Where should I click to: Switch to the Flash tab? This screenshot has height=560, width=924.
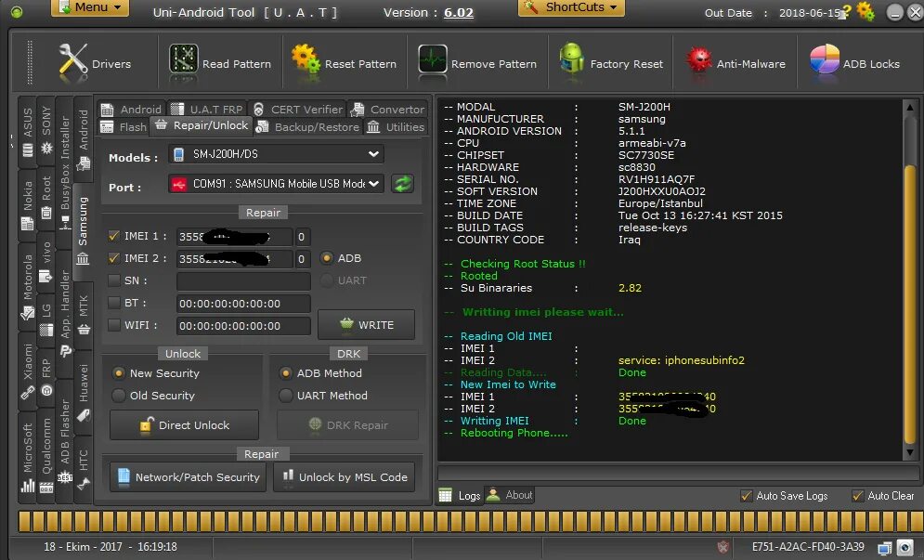click(x=124, y=126)
